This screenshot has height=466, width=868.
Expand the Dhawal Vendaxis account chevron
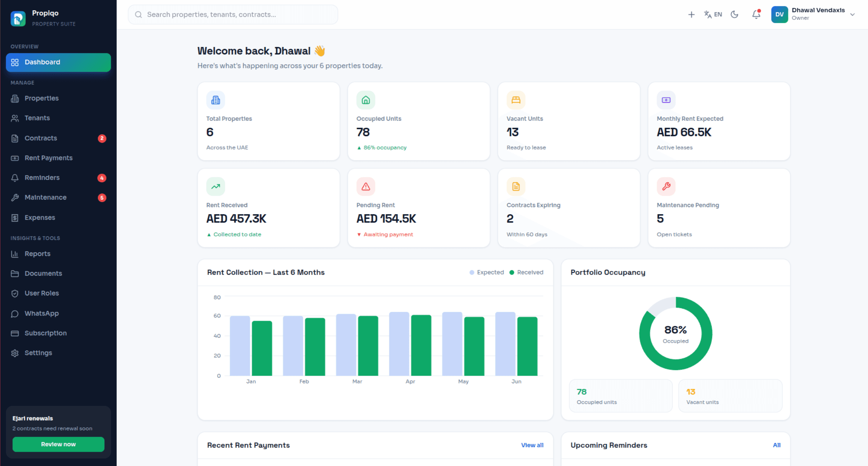852,15
